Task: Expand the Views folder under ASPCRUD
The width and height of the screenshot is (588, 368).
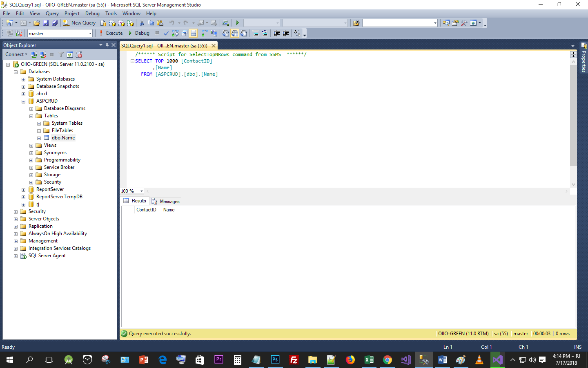Action: click(31, 145)
